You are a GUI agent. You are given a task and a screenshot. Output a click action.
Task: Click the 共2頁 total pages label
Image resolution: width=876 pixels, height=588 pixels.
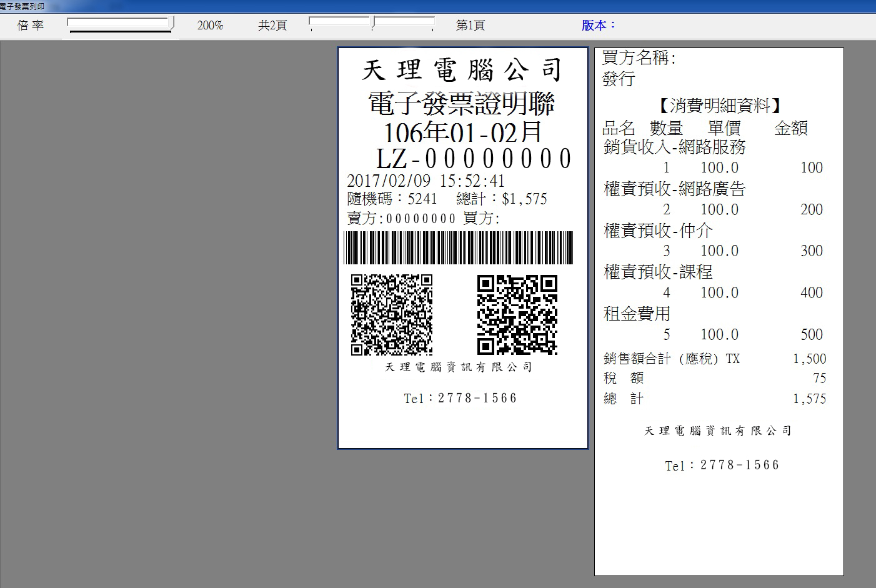click(x=272, y=26)
